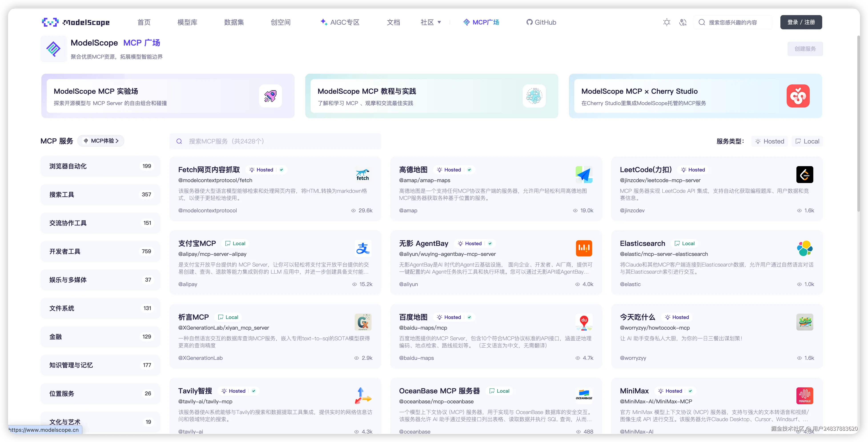Click the 登录 / 注册 button

pyautogui.click(x=801, y=22)
